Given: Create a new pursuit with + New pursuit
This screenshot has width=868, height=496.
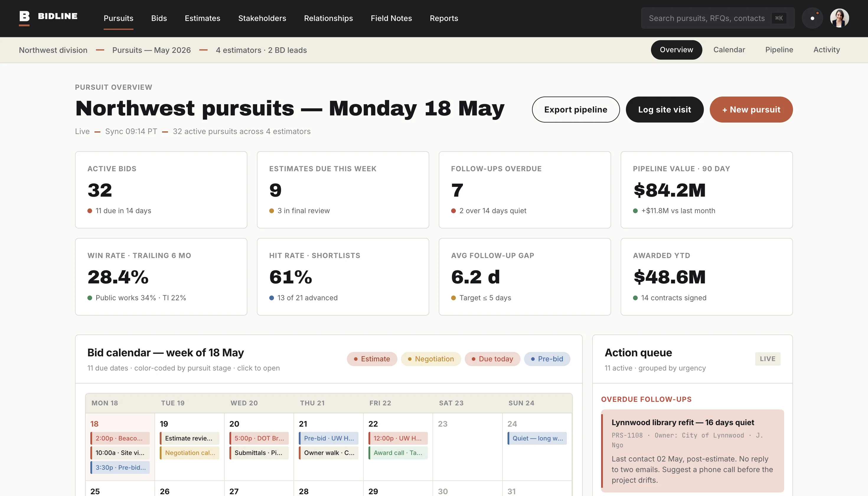Looking at the screenshot, I should [751, 109].
